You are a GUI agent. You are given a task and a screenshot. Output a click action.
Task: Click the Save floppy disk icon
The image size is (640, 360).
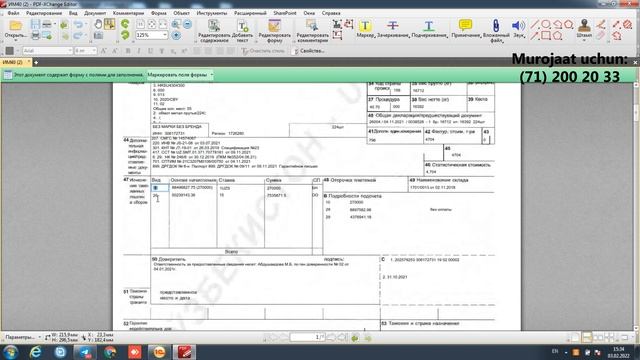click(x=36, y=24)
